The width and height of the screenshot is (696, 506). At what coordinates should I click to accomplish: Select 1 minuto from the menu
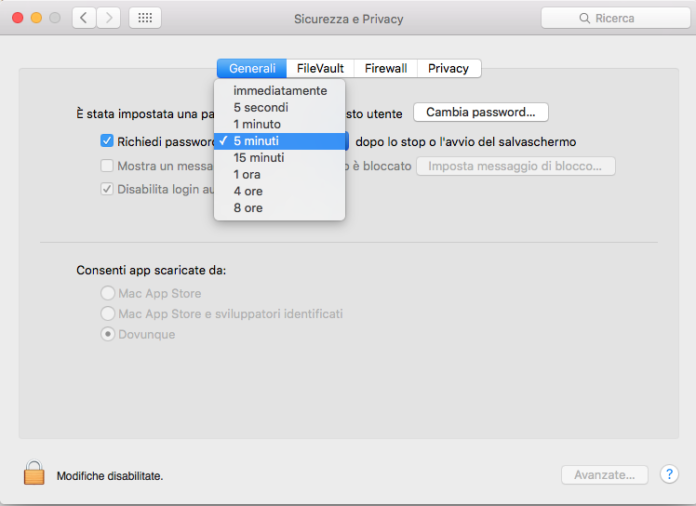(x=256, y=124)
